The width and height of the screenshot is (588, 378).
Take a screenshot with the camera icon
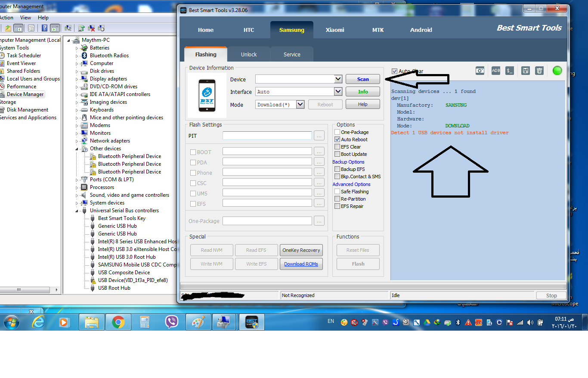point(480,71)
